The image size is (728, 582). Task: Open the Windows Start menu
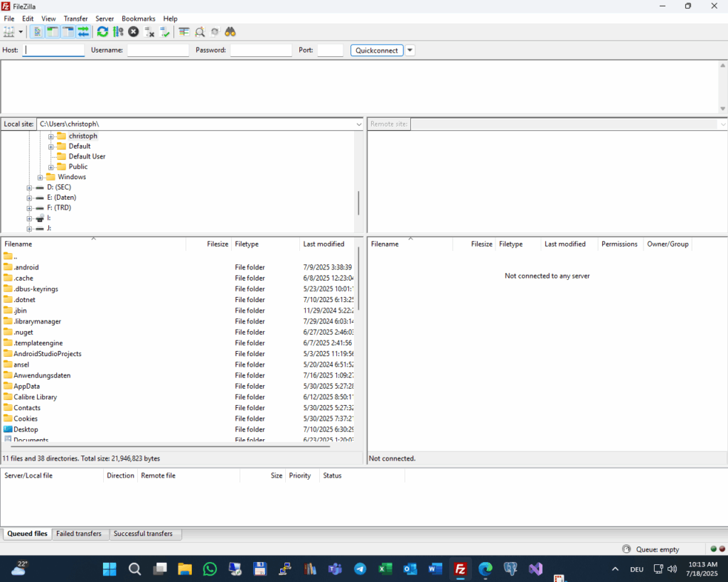pos(109,569)
